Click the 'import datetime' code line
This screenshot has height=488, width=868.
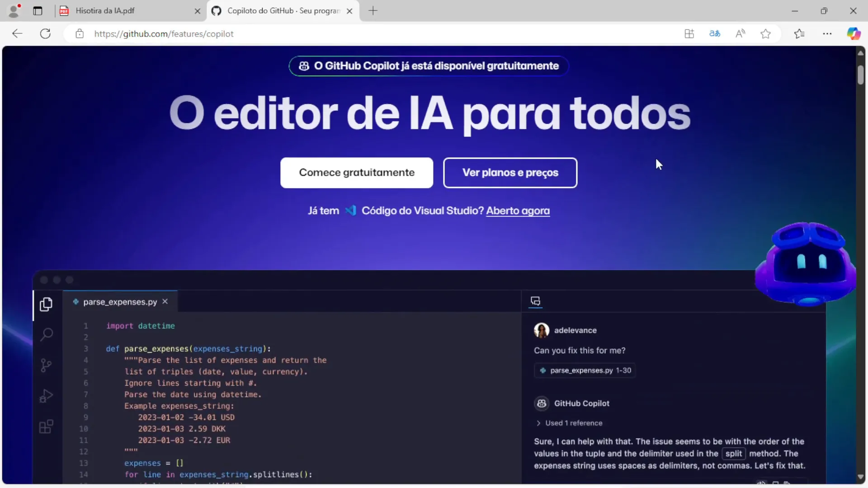click(141, 326)
